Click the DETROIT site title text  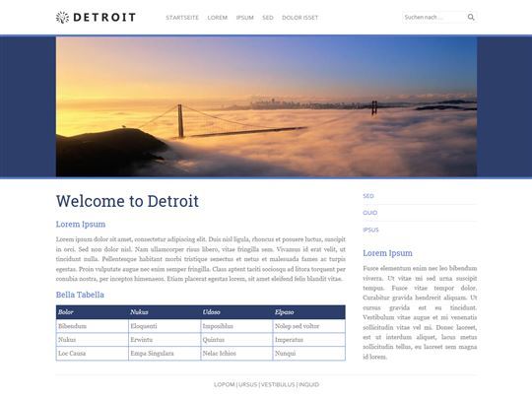point(104,18)
